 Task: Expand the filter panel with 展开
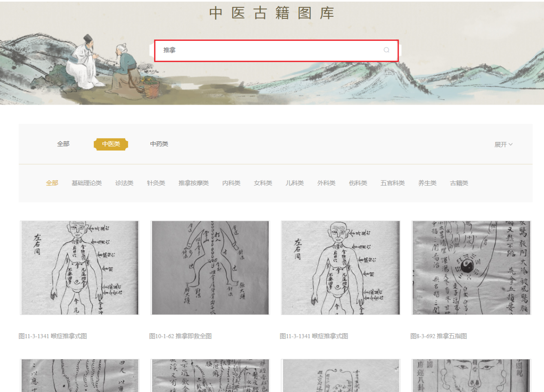tap(503, 145)
